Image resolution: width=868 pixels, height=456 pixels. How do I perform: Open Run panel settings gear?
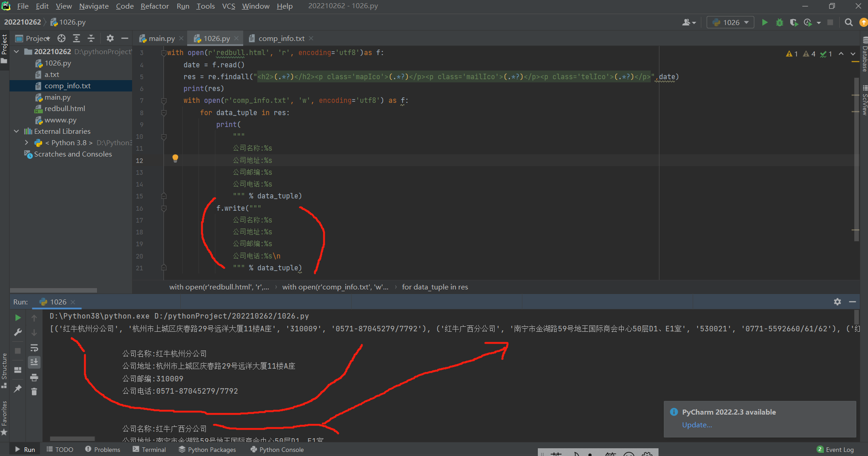point(837,302)
